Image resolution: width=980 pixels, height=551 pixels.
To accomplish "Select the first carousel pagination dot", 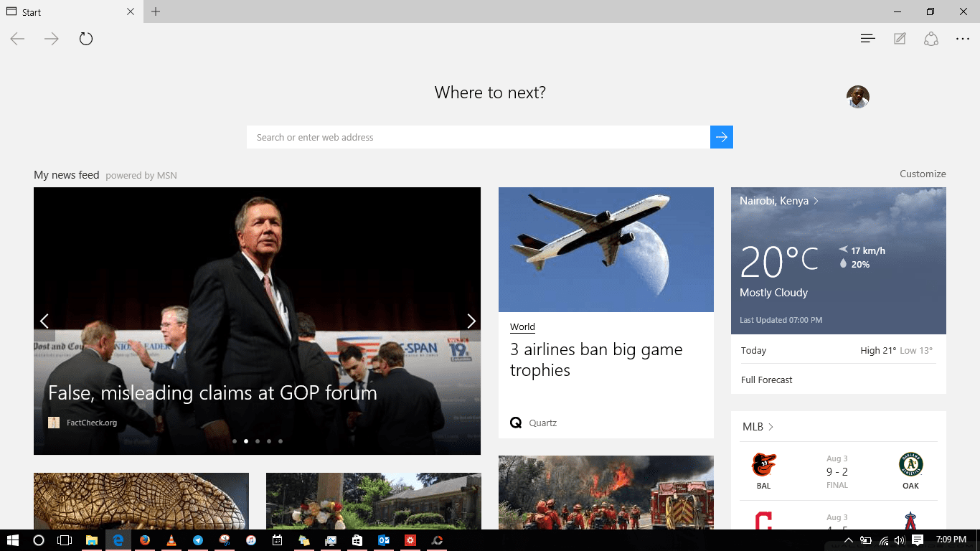I will (x=235, y=441).
